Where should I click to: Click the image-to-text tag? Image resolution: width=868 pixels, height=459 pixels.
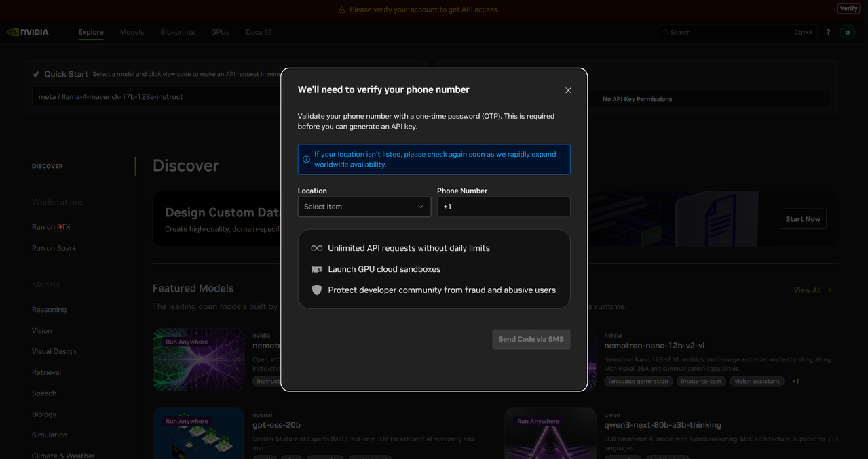coord(701,382)
